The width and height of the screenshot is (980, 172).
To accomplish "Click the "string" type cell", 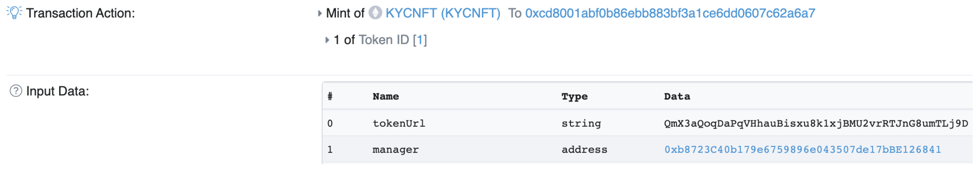I will [x=581, y=123].
